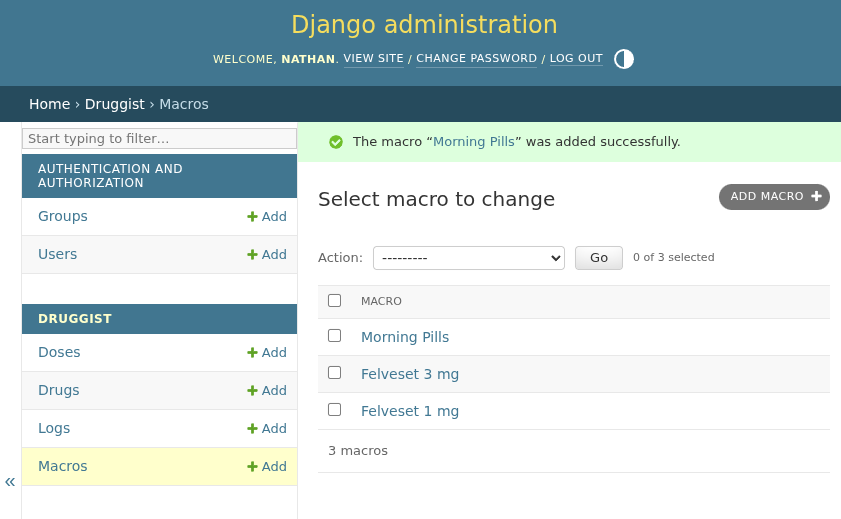Click LOG OUT

576,58
